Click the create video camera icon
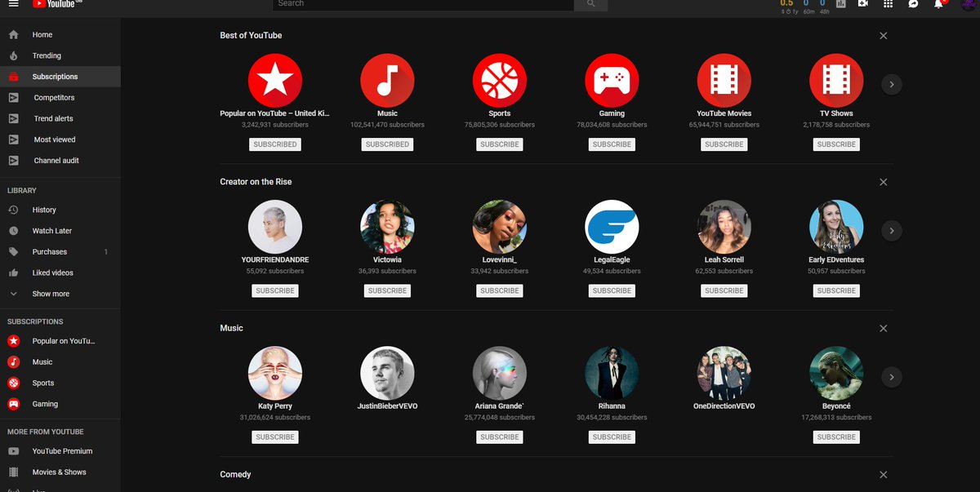 (x=863, y=4)
